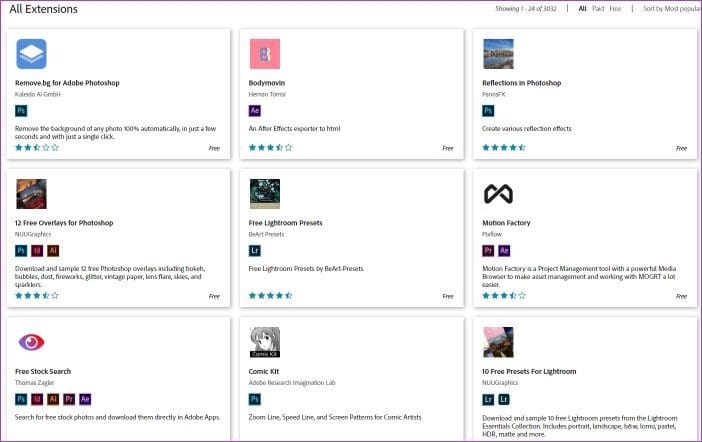
Task: Click Free Lightroom Presets thumbnail image
Action: [265, 194]
